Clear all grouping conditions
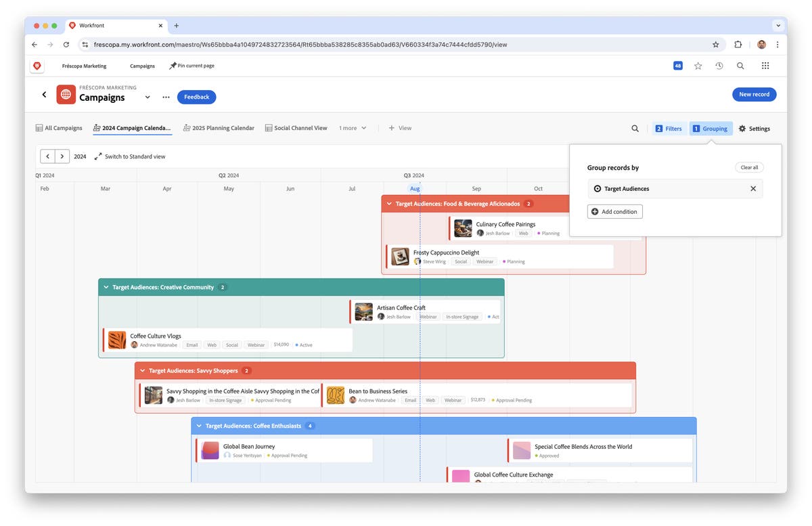 click(749, 167)
